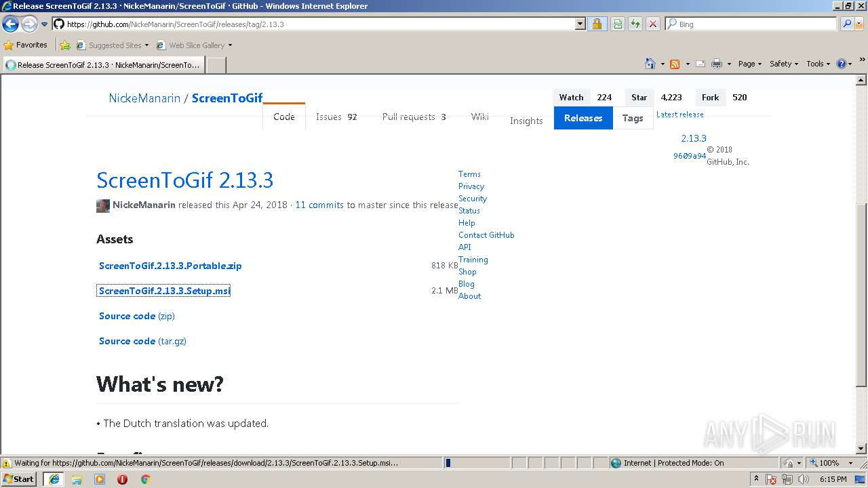Open the Safety menu
Image resolution: width=868 pixels, height=488 pixels.
(x=784, y=64)
